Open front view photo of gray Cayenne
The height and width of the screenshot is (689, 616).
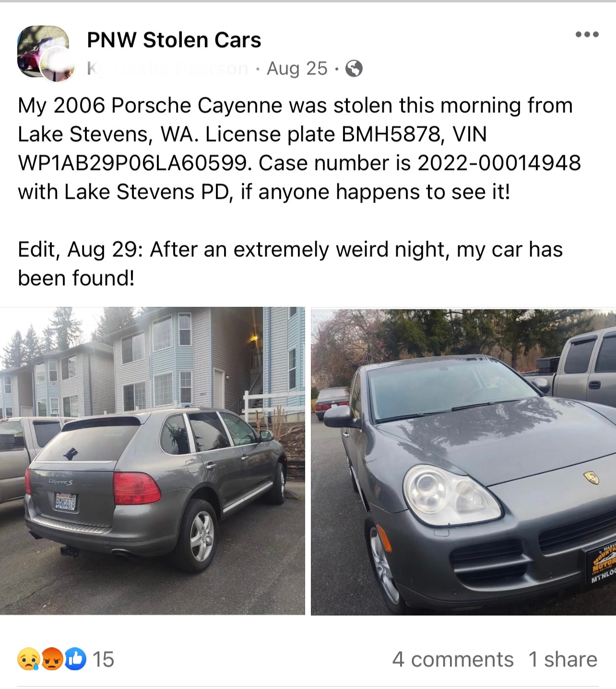pos(463,461)
